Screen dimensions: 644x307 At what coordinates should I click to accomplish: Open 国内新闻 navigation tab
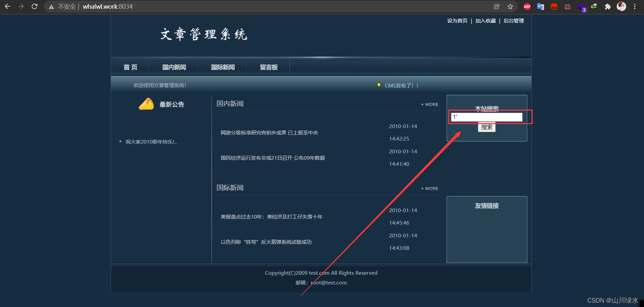click(174, 67)
